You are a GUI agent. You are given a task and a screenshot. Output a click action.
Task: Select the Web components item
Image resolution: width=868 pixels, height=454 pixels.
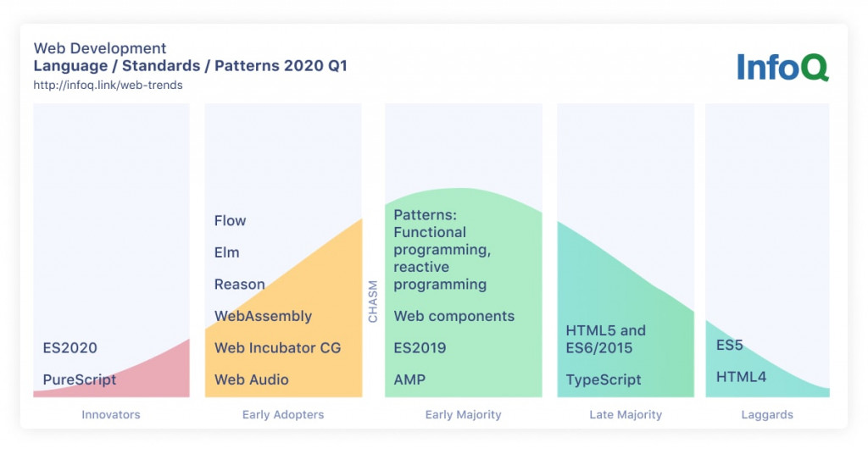click(454, 316)
